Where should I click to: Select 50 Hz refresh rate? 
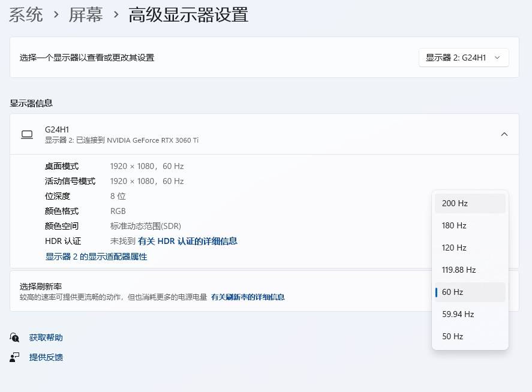(x=470, y=336)
